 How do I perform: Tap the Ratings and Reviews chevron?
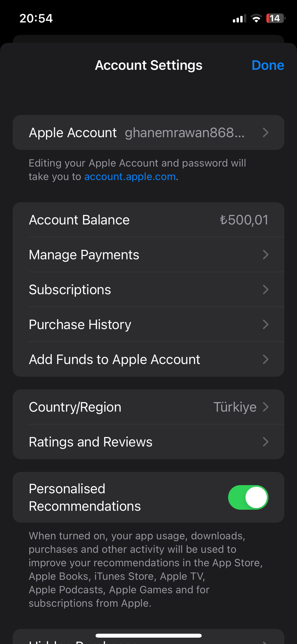[266, 442]
